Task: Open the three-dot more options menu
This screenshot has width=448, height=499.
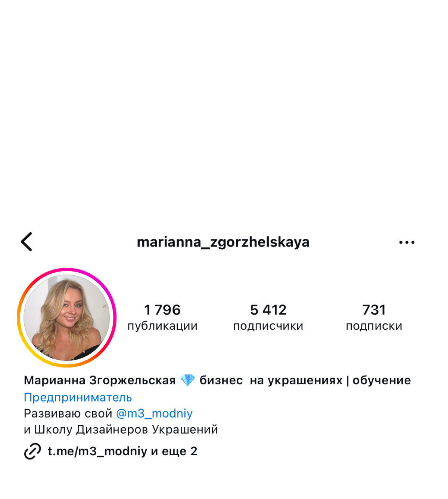Action: pyautogui.click(x=407, y=242)
